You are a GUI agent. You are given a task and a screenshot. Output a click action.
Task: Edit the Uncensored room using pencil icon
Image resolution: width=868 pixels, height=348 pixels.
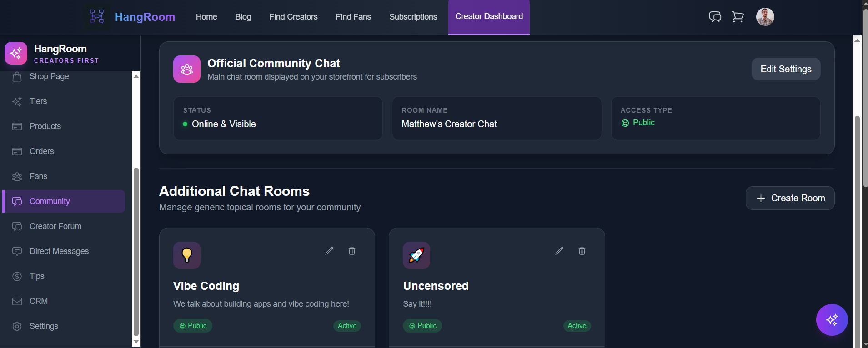[x=559, y=250]
